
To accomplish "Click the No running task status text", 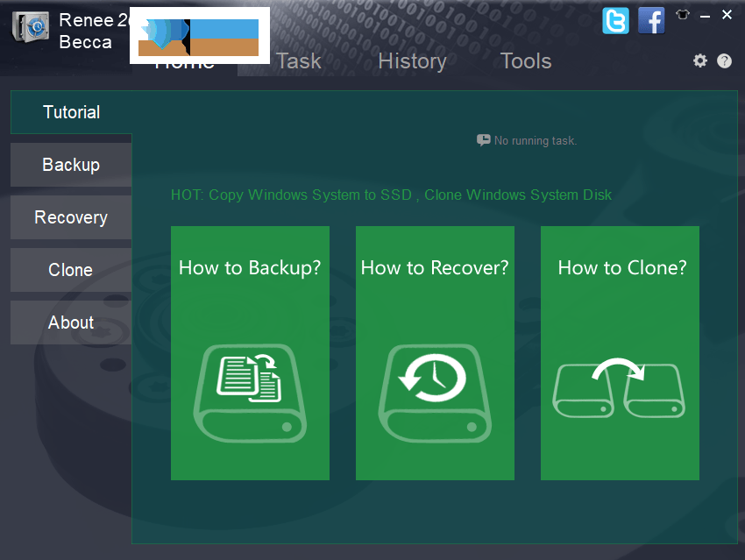I will pos(536,140).
